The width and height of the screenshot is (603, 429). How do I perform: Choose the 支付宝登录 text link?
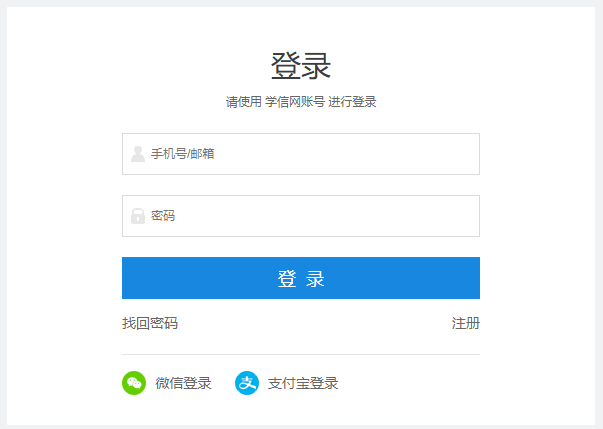pos(302,383)
